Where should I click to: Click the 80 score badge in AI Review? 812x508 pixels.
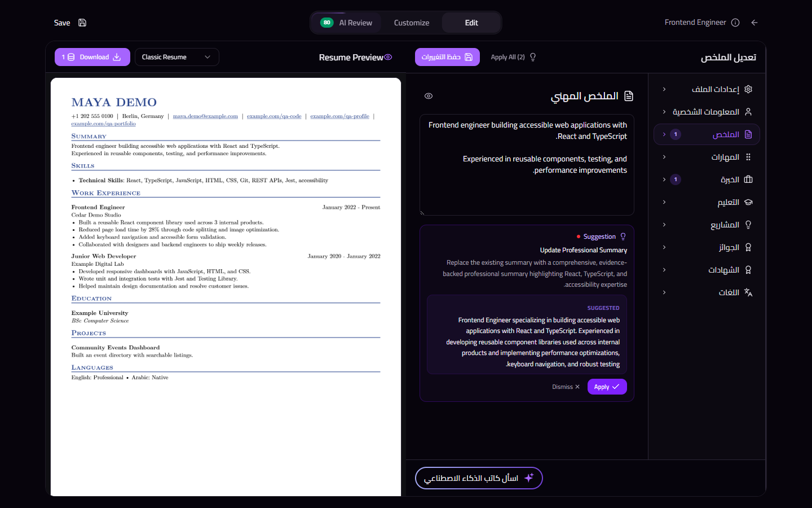pyautogui.click(x=327, y=23)
